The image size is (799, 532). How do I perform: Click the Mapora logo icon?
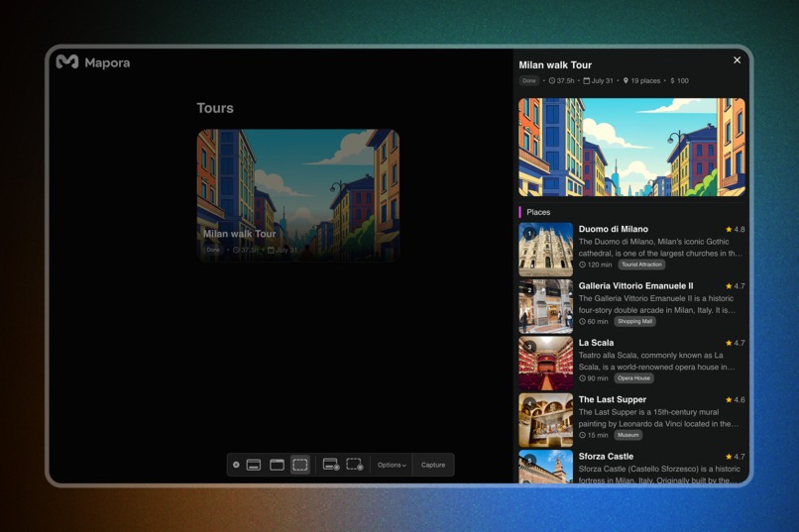(x=66, y=62)
